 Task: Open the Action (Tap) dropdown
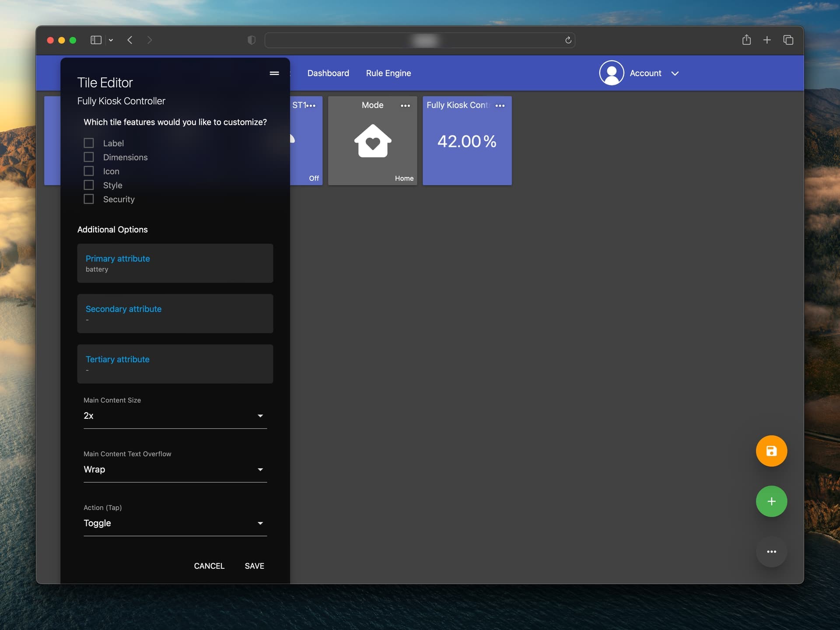point(175,523)
